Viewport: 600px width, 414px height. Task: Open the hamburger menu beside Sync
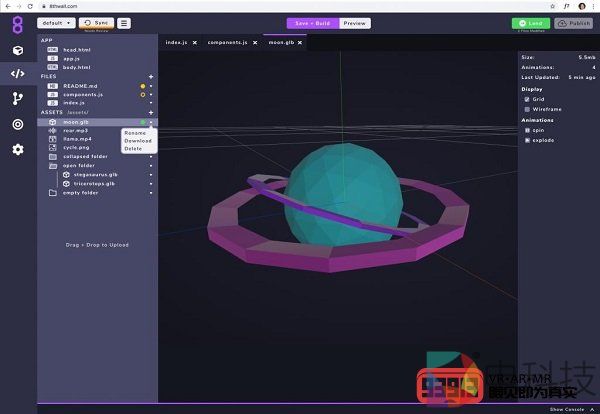pos(124,22)
